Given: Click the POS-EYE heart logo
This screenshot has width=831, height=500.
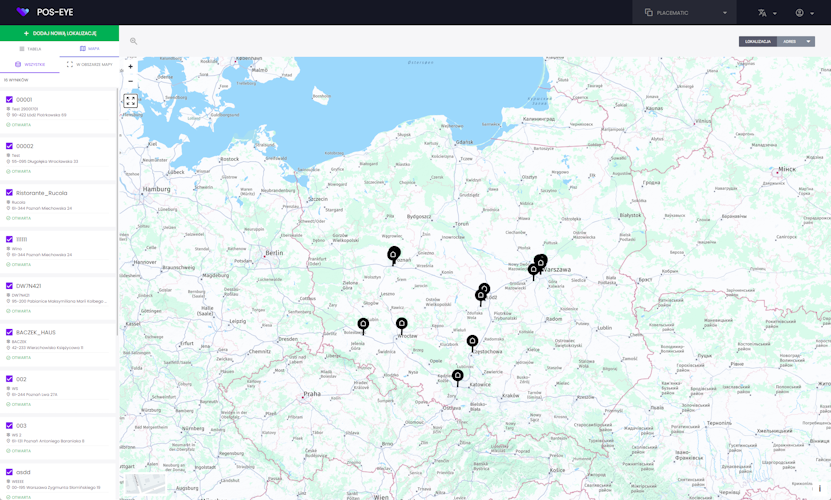Looking at the screenshot, I should point(23,12).
